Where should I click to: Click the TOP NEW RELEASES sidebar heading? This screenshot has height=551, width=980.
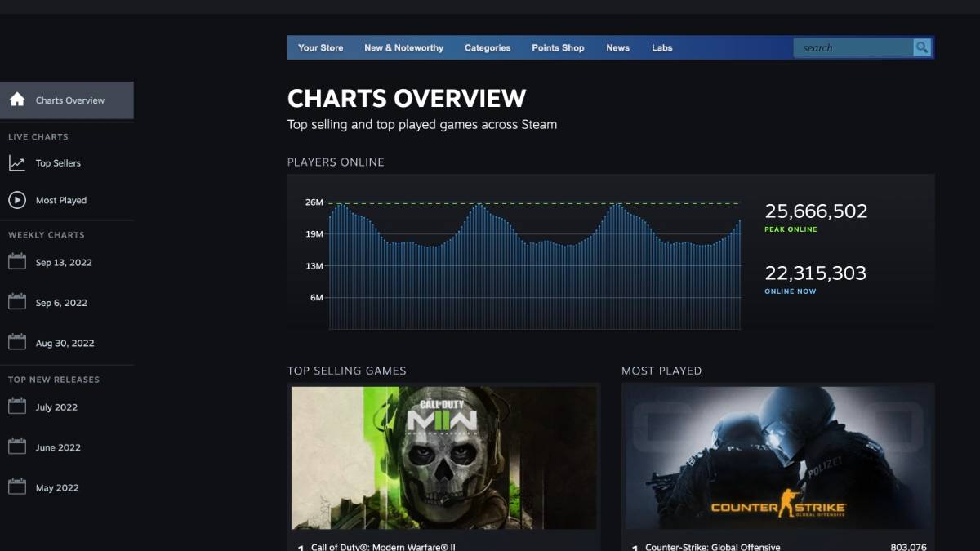54,380
